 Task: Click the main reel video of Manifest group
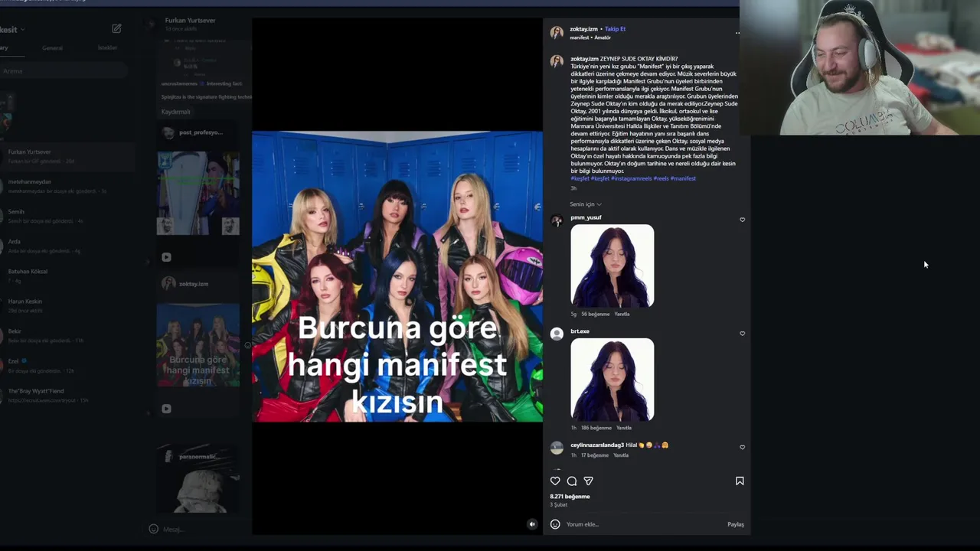click(397, 276)
